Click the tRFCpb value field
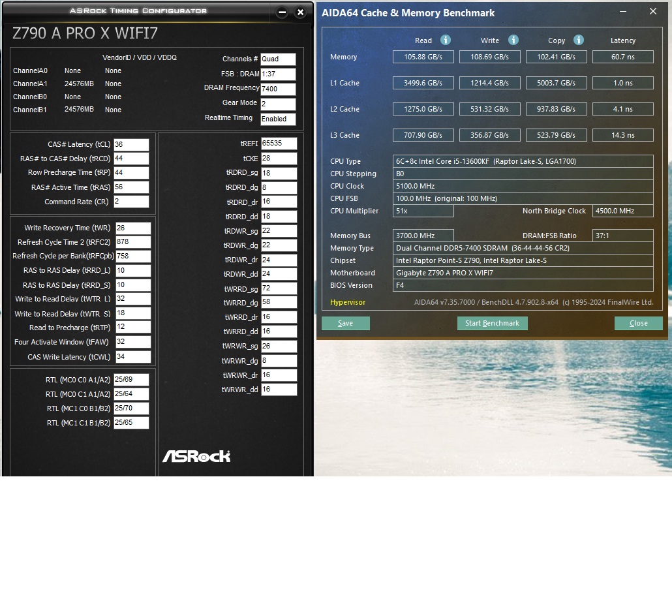The image size is (672, 616). pyautogui.click(x=133, y=256)
